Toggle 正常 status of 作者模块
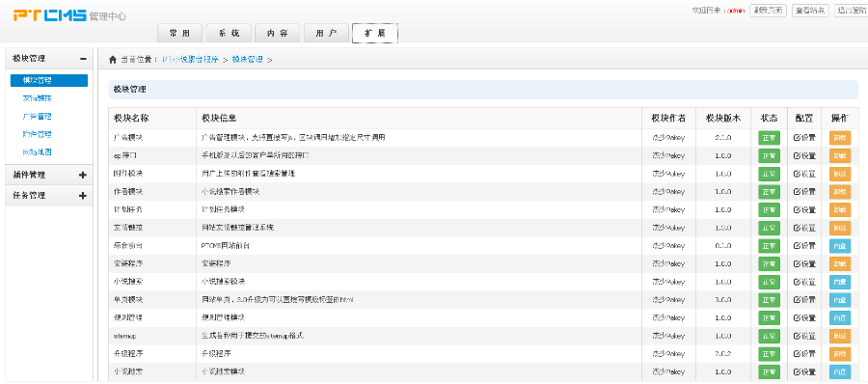 point(769,192)
